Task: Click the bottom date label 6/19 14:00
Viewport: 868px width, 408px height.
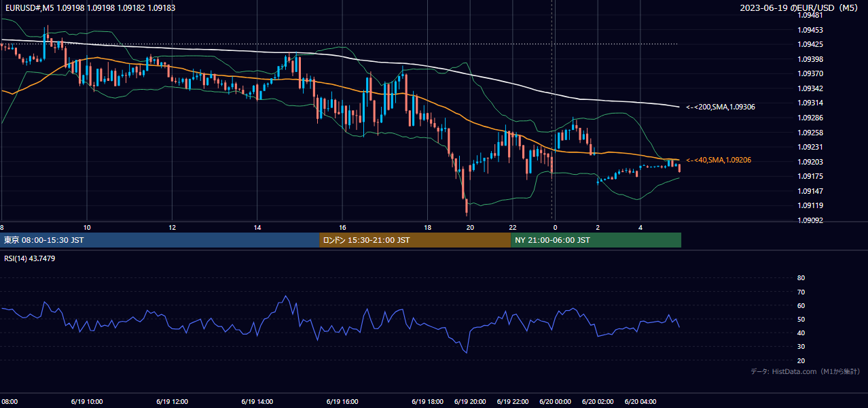Action: point(257,402)
